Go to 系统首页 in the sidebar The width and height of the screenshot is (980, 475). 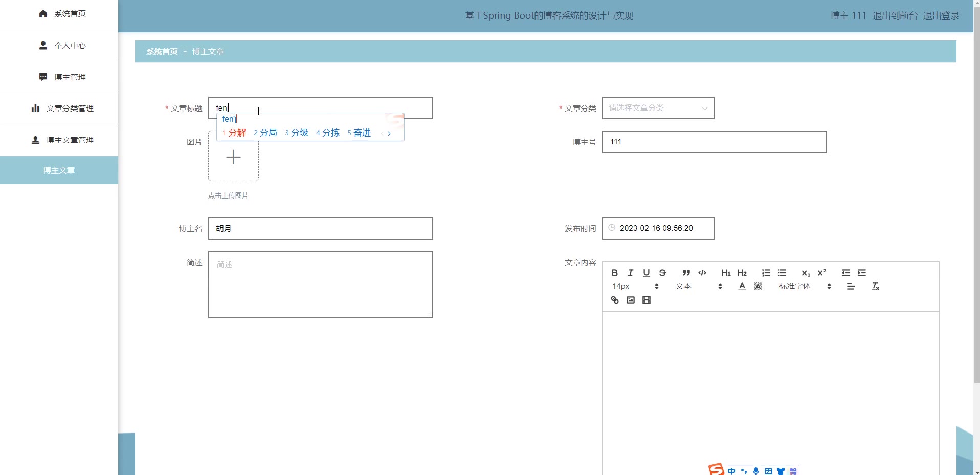(59, 14)
